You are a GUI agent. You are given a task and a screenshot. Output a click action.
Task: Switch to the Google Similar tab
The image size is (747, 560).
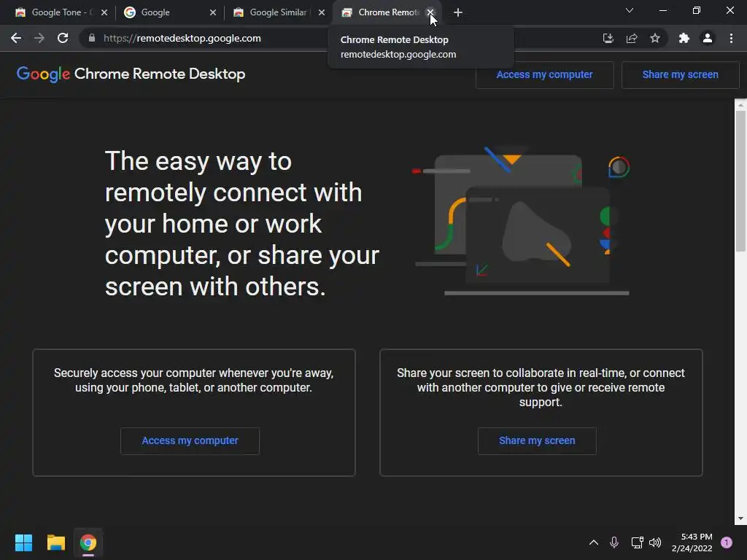[x=278, y=12]
